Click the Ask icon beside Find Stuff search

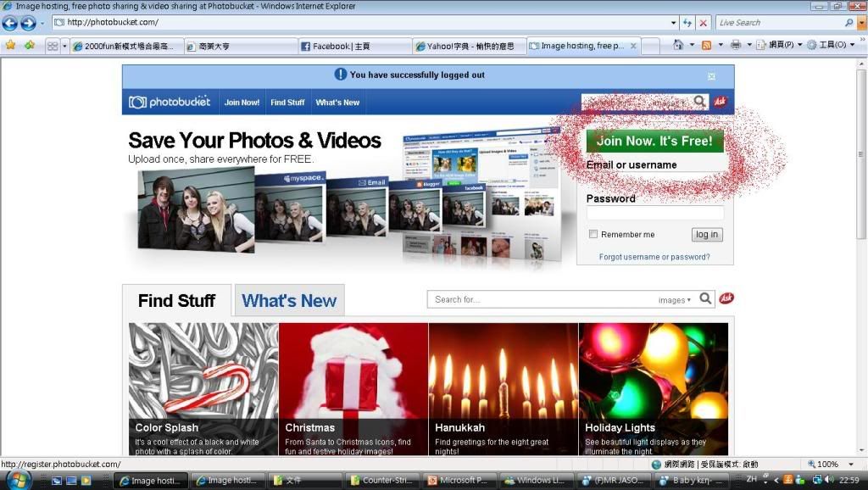(726, 299)
